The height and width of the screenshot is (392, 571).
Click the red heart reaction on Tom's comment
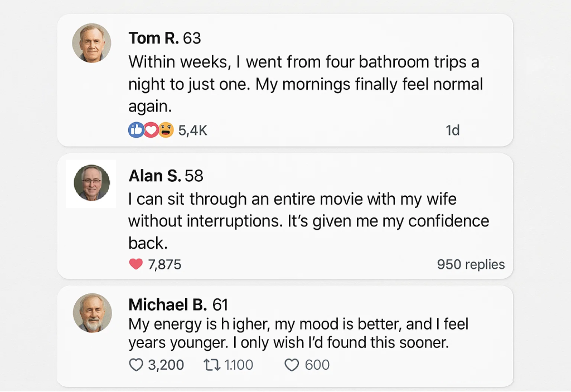coord(151,130)
